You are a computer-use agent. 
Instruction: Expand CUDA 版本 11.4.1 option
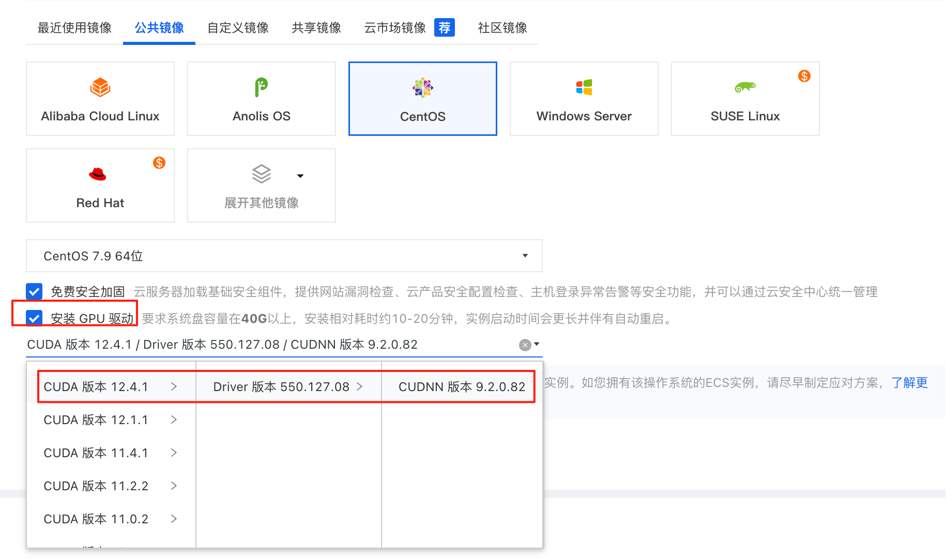pyautogui.click(x=111, y=453)
